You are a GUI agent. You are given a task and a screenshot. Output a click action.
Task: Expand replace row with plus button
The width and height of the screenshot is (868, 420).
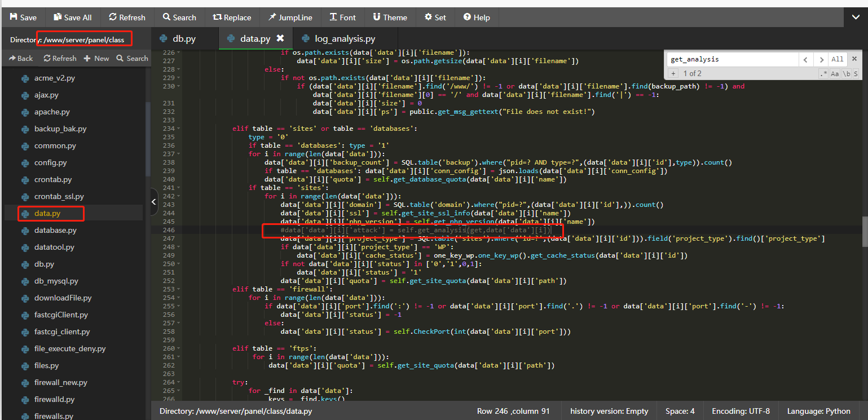tap(673, 74)
